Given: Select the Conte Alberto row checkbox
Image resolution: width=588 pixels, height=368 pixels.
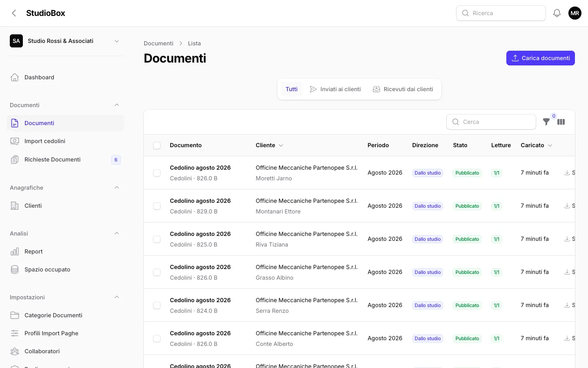Looking at the screenshot, I should pos(157,339).
